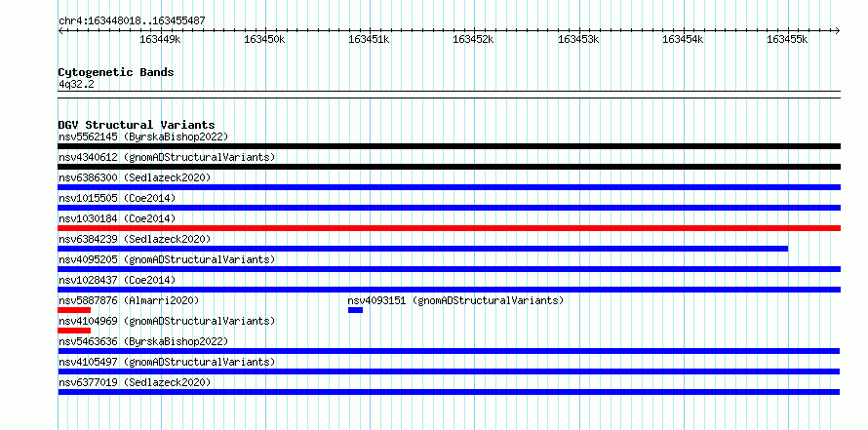Screen dimensions: 868x430
Task: Open the nsv5463636 (ByrskaBishop2022) label
Action: (143, 341)
